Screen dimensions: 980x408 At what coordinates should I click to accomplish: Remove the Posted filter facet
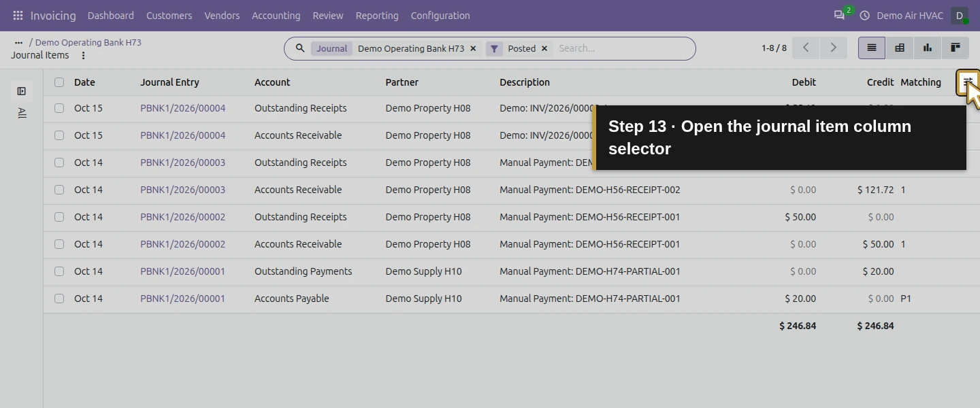click(x=544, y=48)
